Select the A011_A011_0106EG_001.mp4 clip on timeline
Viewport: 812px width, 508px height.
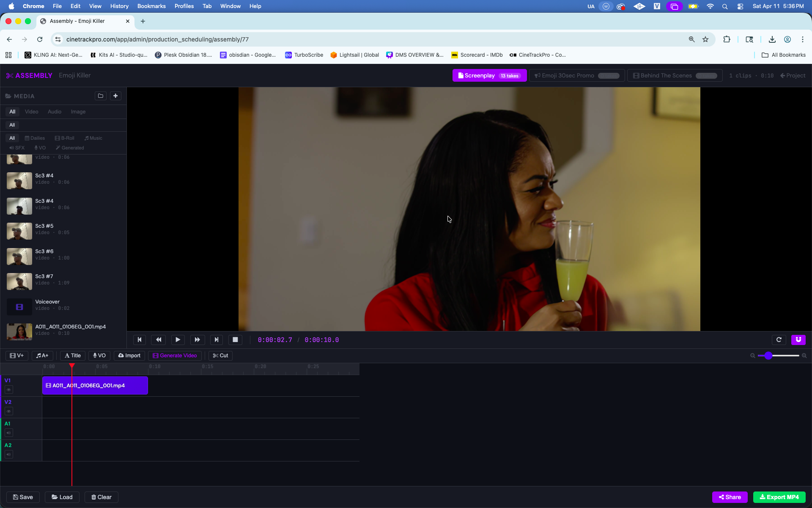tap(95, 385)
